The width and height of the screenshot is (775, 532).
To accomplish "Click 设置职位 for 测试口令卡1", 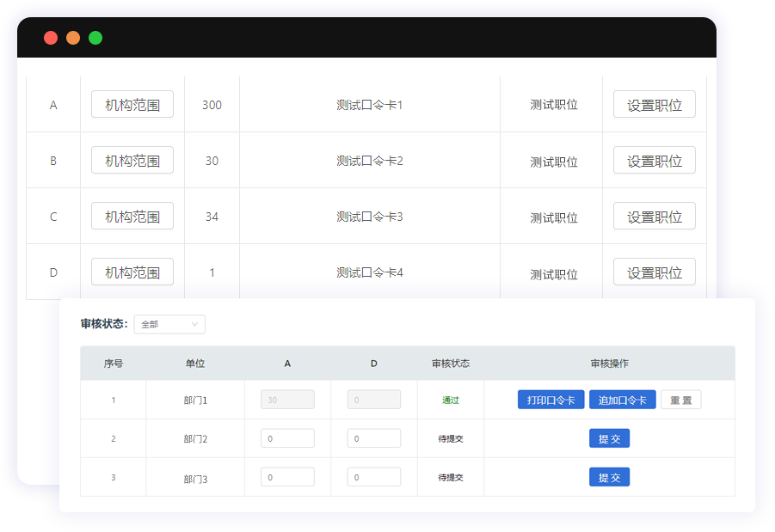I will tap(654, 104).
